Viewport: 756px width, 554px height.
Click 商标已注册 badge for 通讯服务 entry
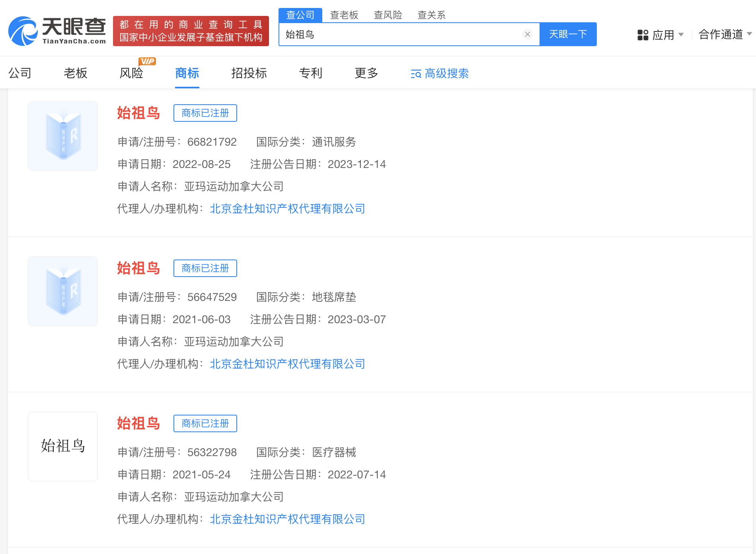[x=205, y=113]
